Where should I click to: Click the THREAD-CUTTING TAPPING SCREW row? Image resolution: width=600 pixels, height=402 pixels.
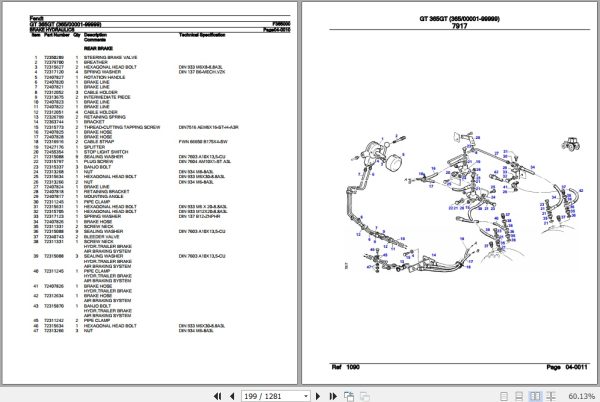pos(135,127)
